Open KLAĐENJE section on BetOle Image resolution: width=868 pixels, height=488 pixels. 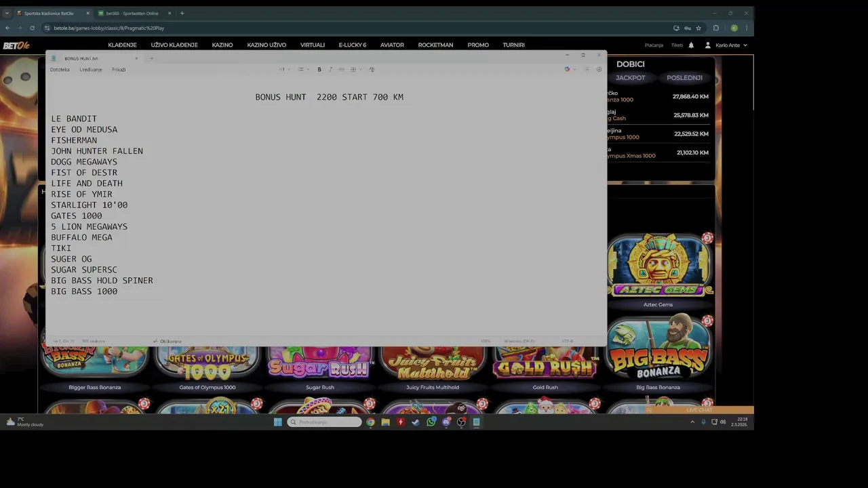(122, 45)
